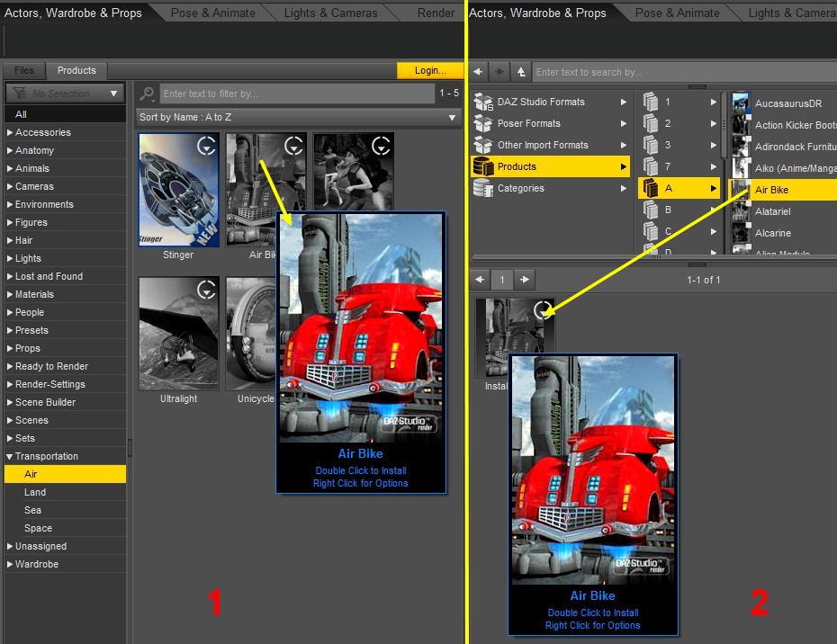Click the AucasaurusDR product icon
The image size is (837, 644).
tap(741, 103)
